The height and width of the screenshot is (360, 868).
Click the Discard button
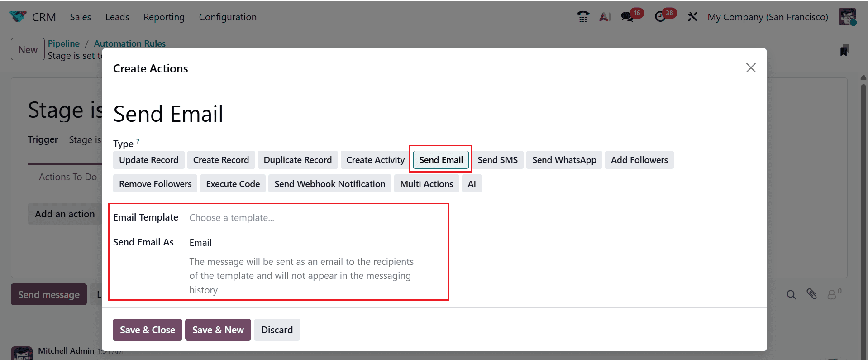277,330
